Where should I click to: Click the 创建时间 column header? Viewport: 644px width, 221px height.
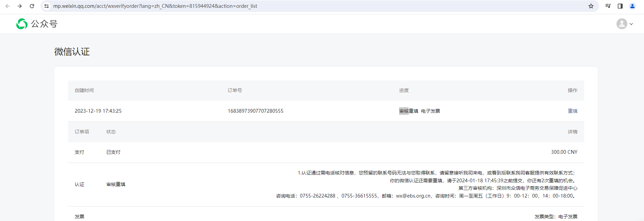84,90
